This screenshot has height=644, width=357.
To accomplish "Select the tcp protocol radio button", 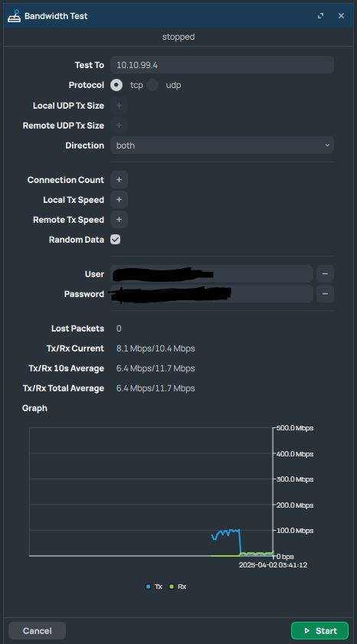I will 116,85.
